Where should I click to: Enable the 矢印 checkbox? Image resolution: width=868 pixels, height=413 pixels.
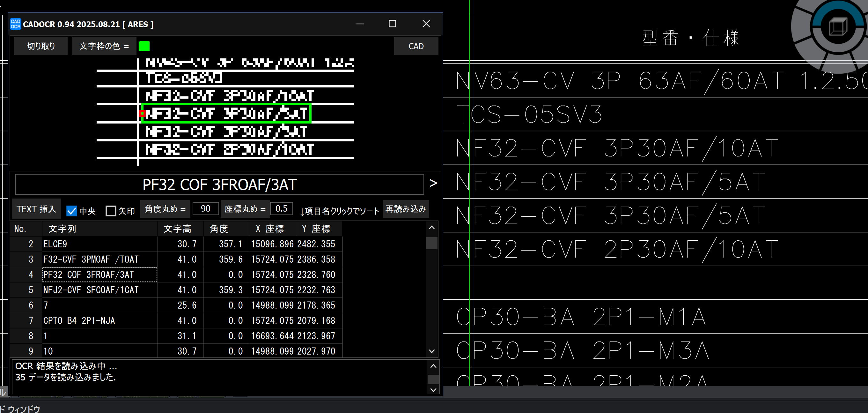tap(111, 211)
